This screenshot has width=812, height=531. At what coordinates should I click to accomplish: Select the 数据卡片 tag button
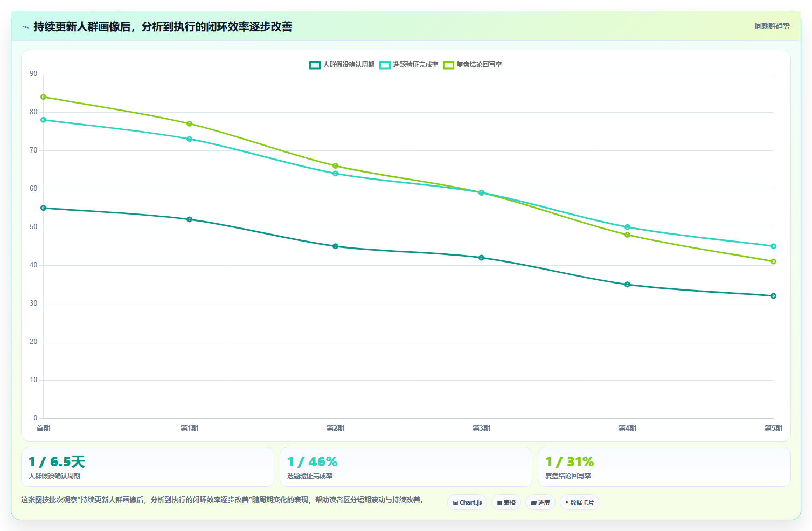click(x=579, y=502)
